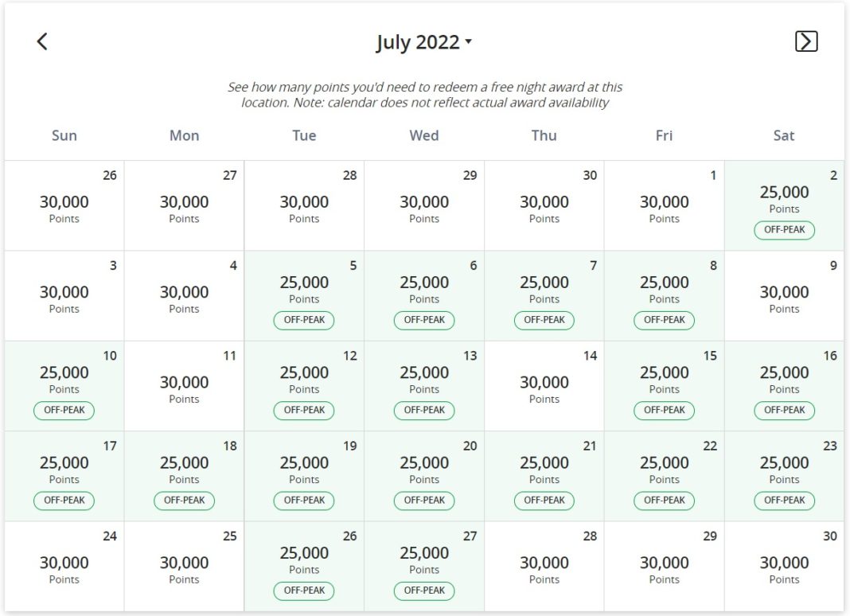Select July 2 off-peak 25,000 points
The width and height of the screenshot is (850, 616).
click(x=784, y=205)
